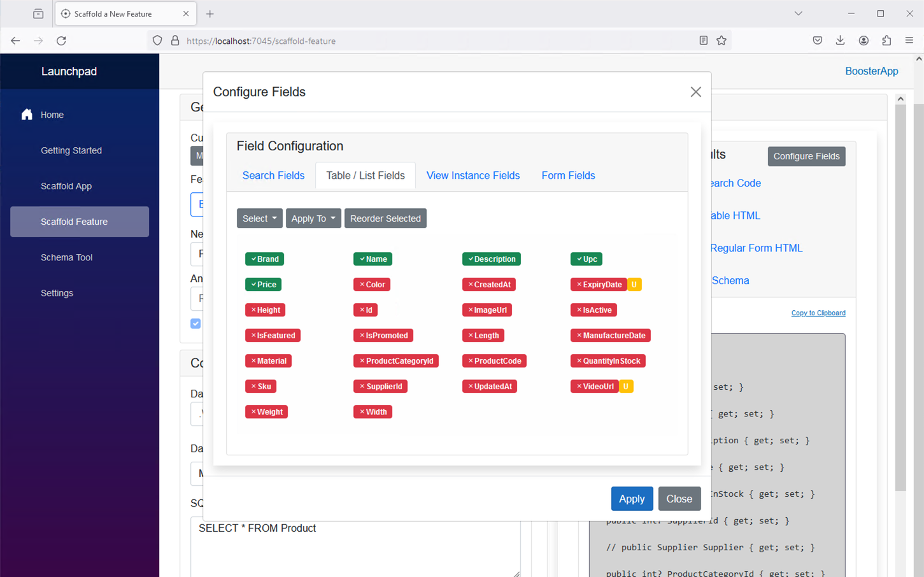Open Firefox downloads icon
The width and height of the screenshot is (924, 577).
(841, 41)
